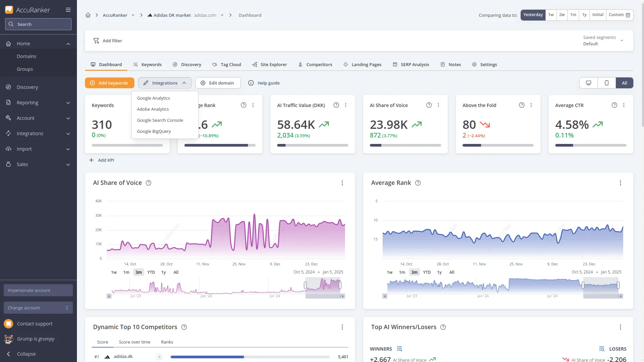Click the sidebar Search field
Viewport: 644px width, 362px height.
(38, 24)
